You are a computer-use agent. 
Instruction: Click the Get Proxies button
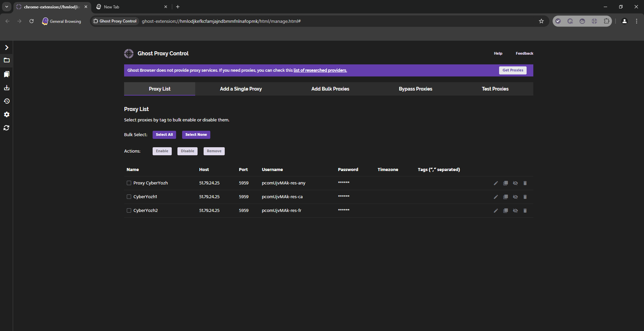[513, 70]
